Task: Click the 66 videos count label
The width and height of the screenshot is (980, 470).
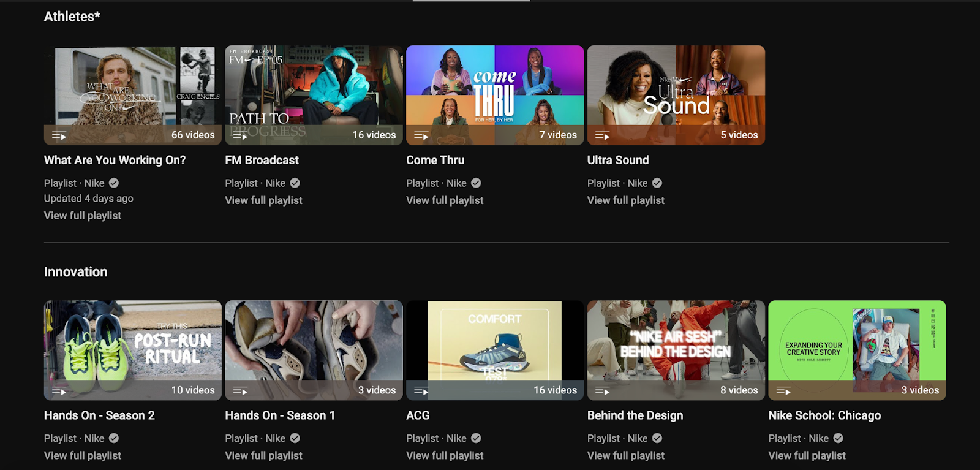Action: [x=193, y=135]
